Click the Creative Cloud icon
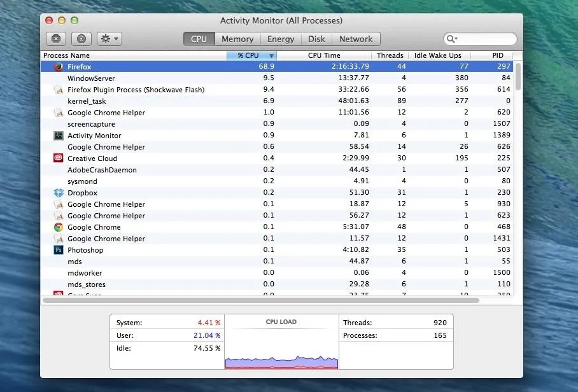This screenshot has width=578, height=392. pos(58,158)
